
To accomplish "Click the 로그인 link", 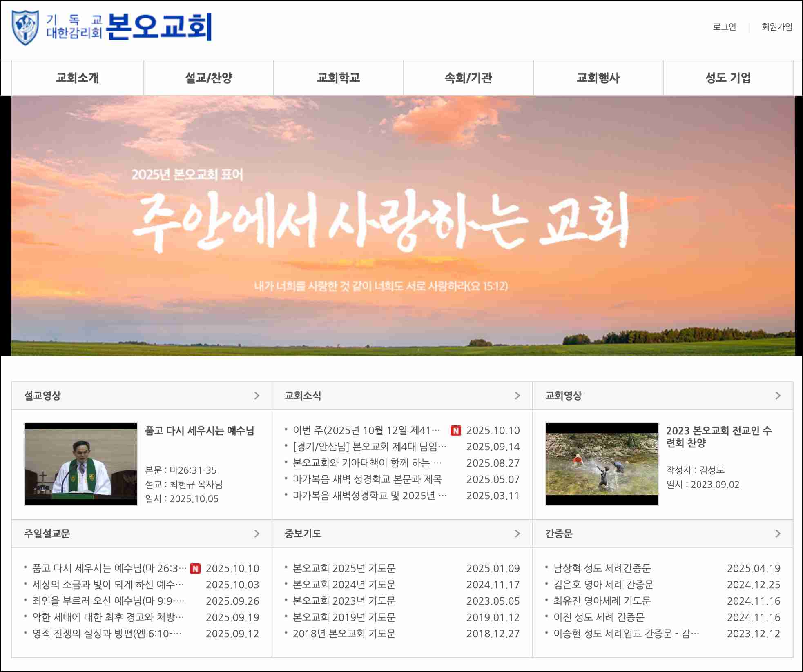I will (x=724, y=27).
